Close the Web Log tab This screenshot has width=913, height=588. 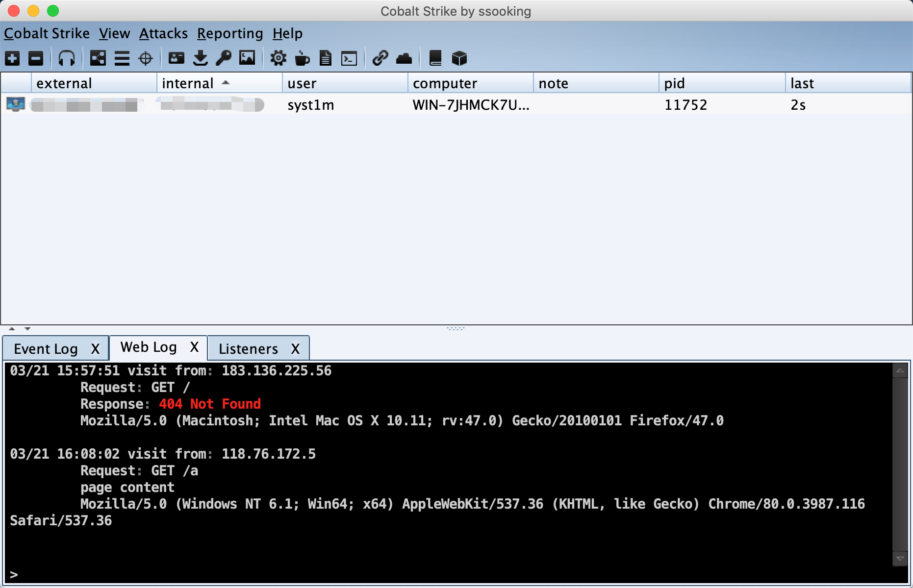(x=195, y=347)
